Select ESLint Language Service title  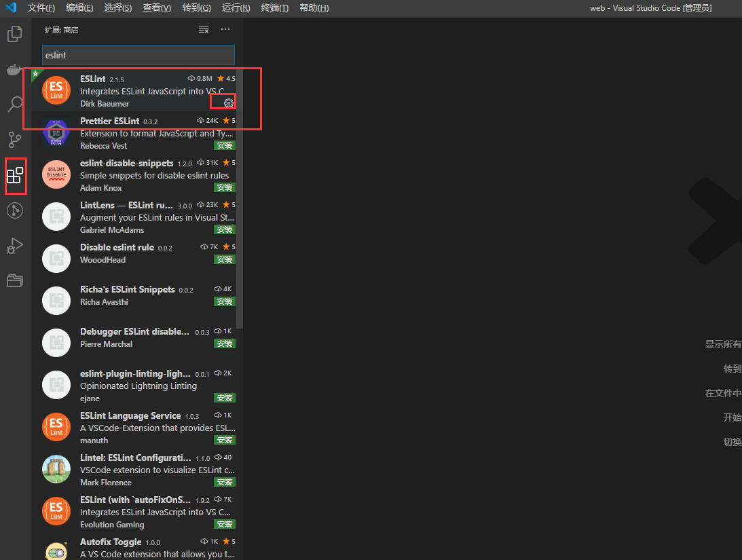tap(130, 415)
